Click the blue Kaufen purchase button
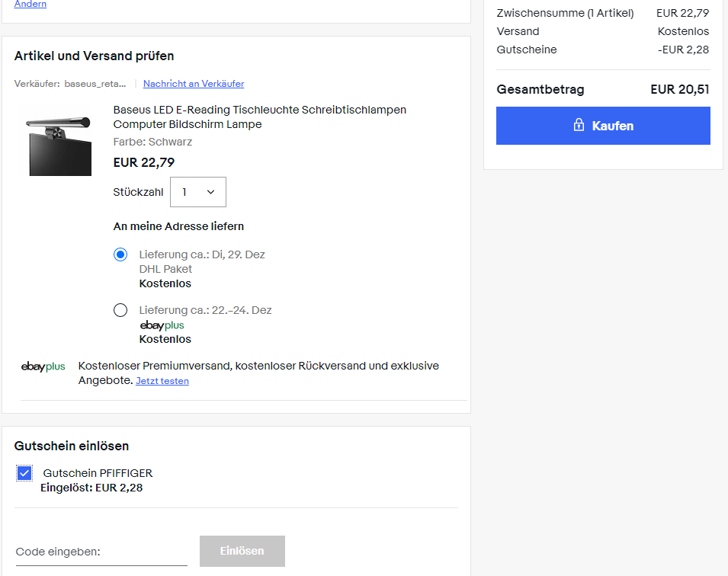Viewport: 728px width, 576px height. [x=603, y=126]
